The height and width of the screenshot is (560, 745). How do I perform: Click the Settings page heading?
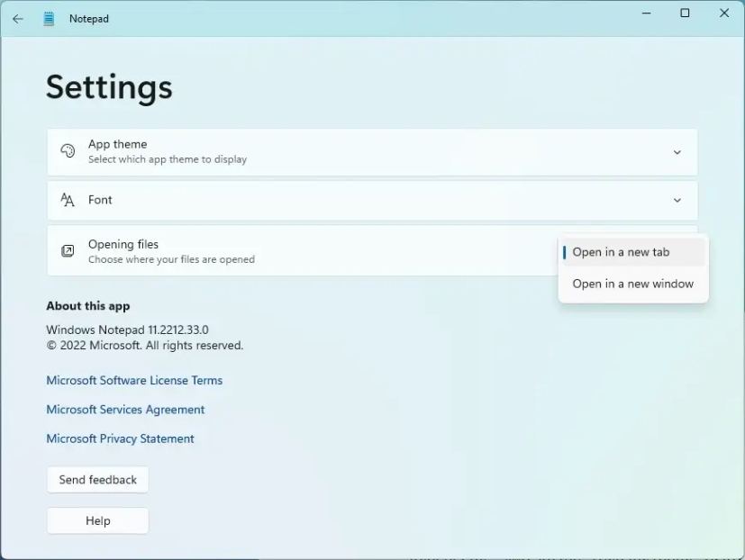pos(109,87)
